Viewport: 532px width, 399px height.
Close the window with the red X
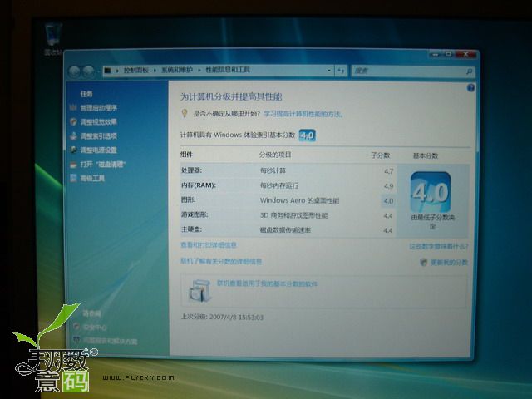[x=465, y=54]
